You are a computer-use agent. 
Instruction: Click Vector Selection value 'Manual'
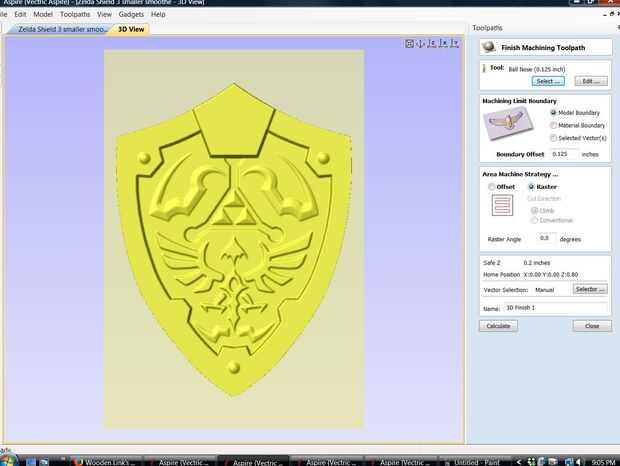(x=544, y=290)
